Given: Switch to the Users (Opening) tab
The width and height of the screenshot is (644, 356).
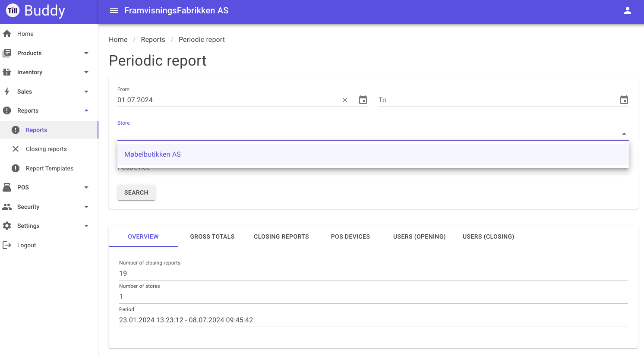Looking at the screenshot, I should 420,236.
